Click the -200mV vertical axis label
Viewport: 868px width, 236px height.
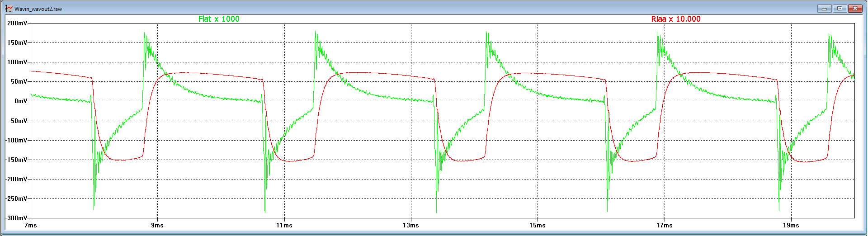(16, 179)
